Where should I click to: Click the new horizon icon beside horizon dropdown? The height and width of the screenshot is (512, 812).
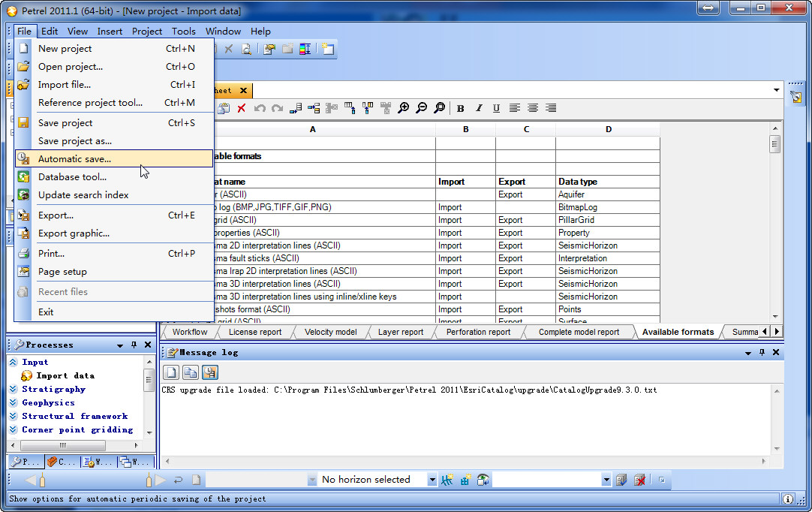[447, 480]
